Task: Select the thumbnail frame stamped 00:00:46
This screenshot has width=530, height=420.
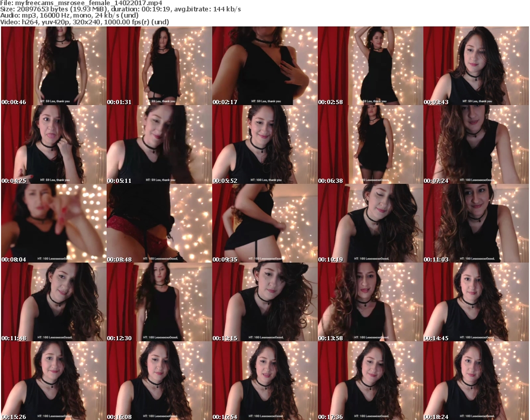Action: [x=54, y=66]
